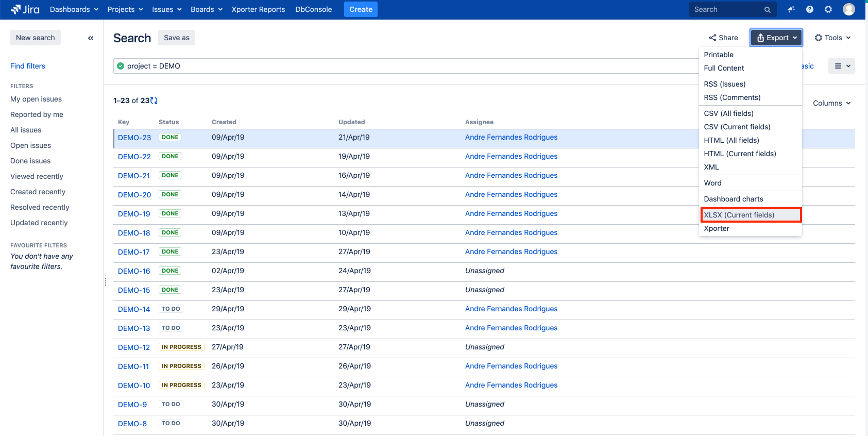Open the feedback megaphone icon
The height and width of the screenshot is (436, 868).
tap(791, 9)
